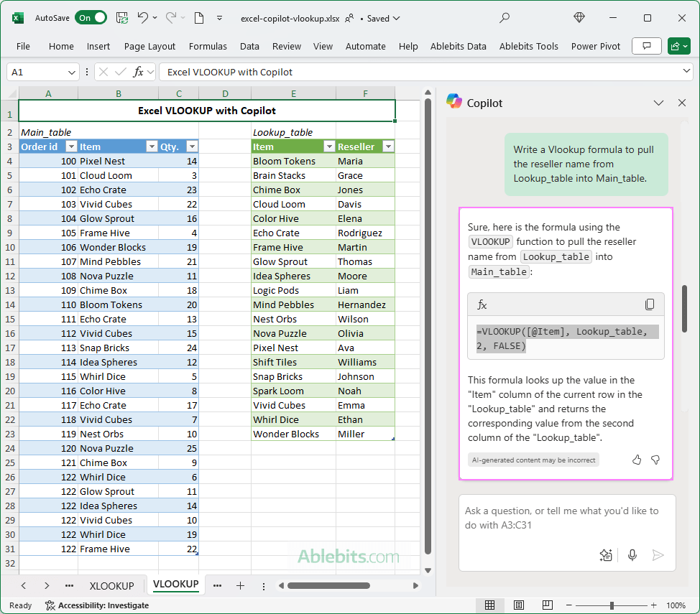Viewport: 700px width, 614px height.
Task: Switch to Page Break Preview icon
Action: [x=548, y=605]
